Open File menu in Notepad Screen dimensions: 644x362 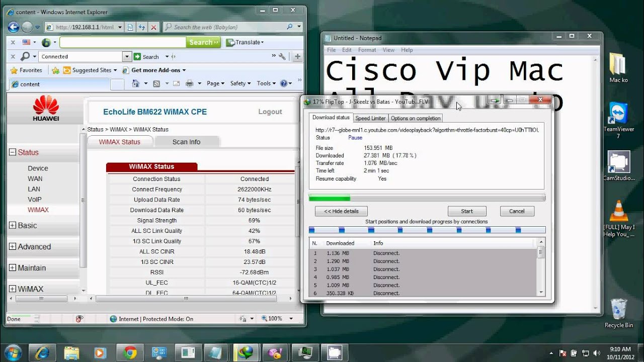(331, 50)
